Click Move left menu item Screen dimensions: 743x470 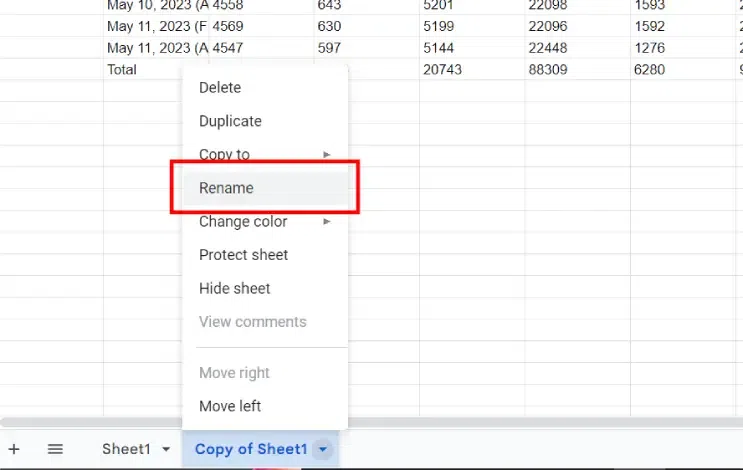[230, 406]
